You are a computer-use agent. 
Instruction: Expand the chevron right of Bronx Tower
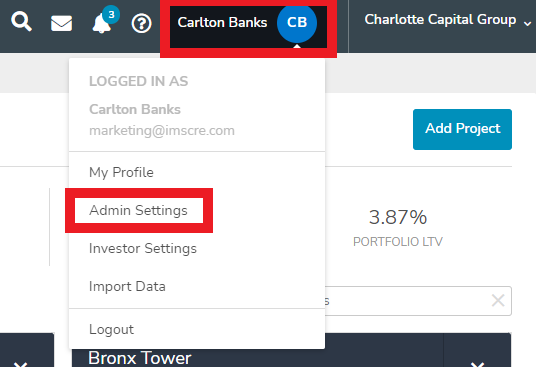(x=477, y=364)
